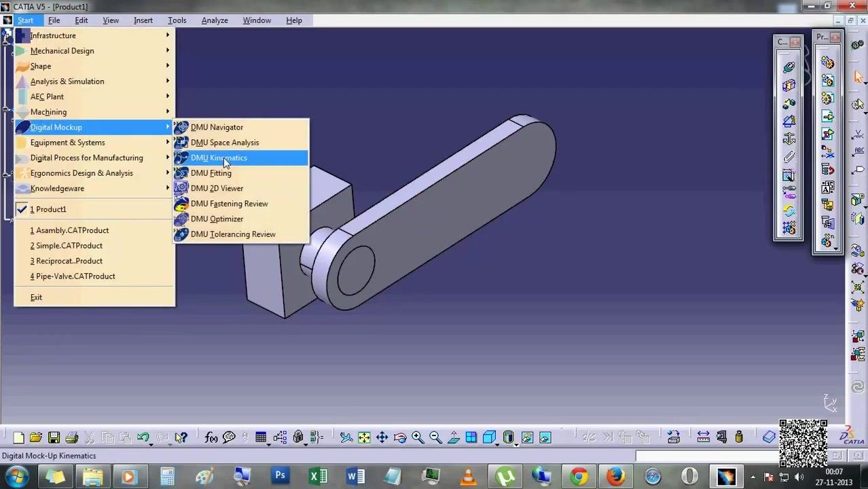The width and height of the screenshot is (868, 489).
Task: Click the Save disk icon
Action: 54,437
